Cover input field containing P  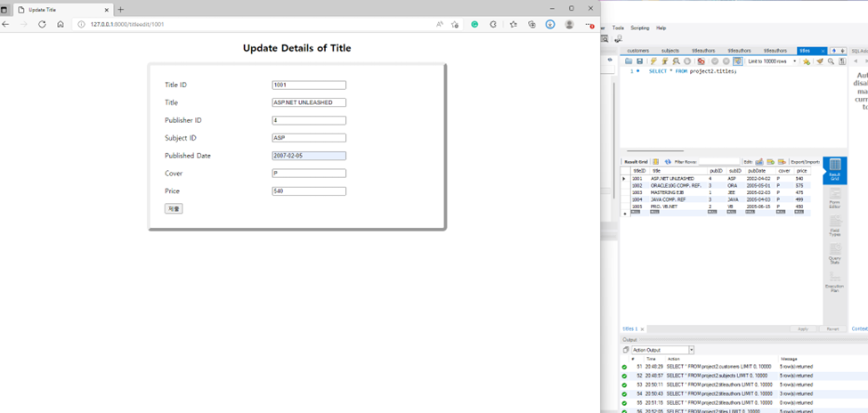[x=309, y=174]
